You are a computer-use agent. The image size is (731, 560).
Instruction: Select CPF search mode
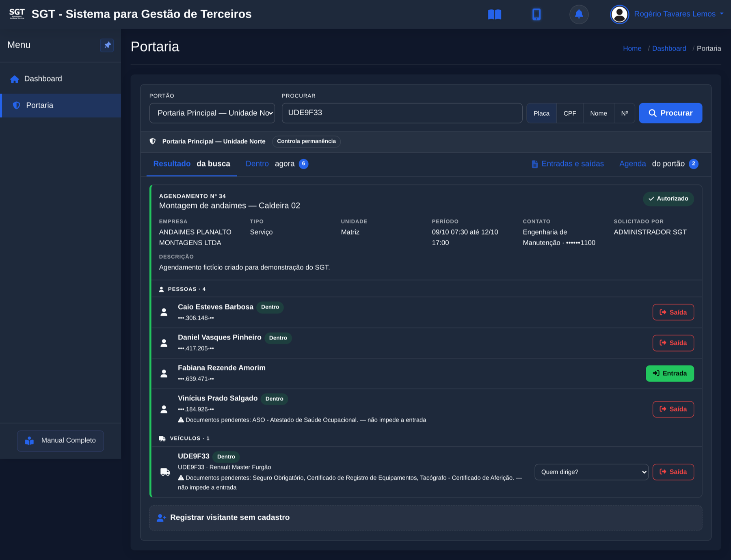[570, 113]
